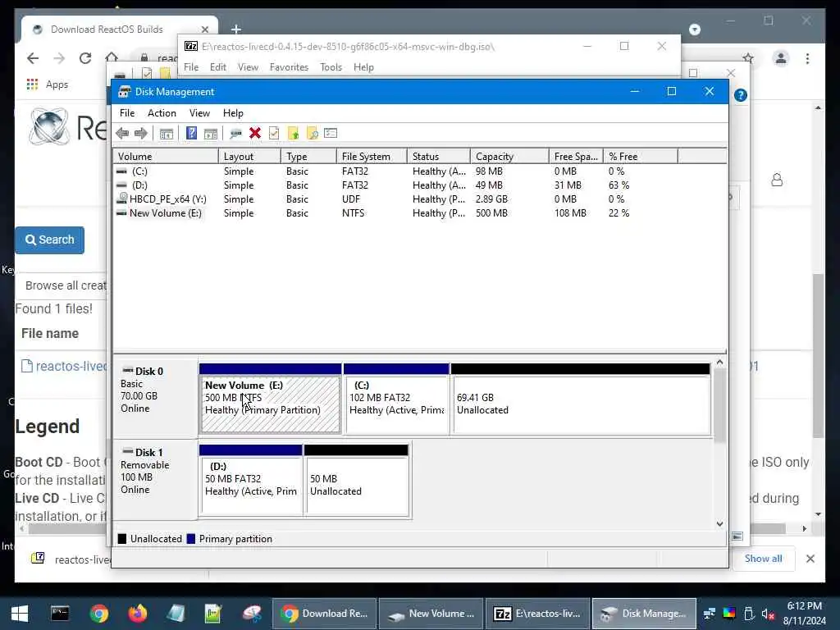Reload the Chrome page
The image size is (840, 630).
point(85,58)
